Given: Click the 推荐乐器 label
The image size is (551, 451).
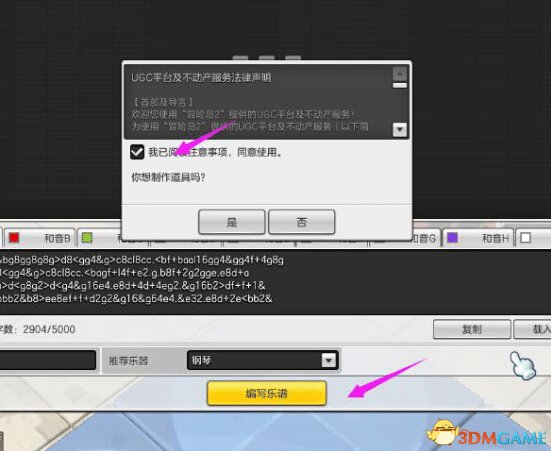Looking at the screenshot, I should tap(128, 361).
